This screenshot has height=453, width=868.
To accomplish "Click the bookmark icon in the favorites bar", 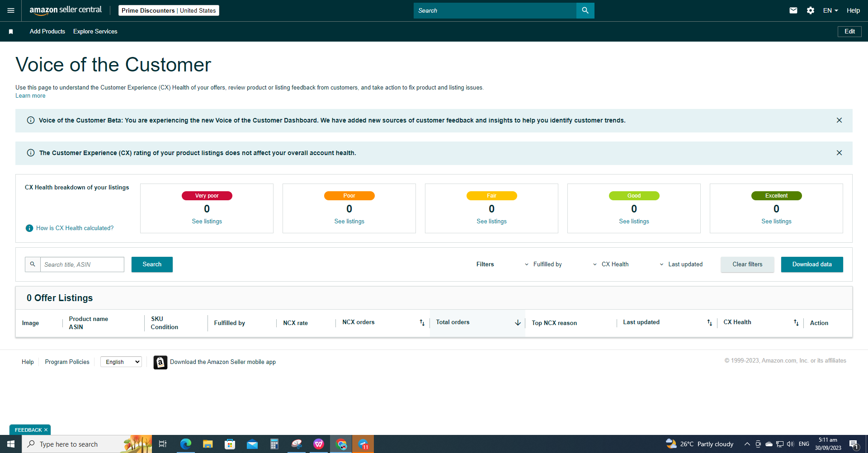I will (11, 32).
